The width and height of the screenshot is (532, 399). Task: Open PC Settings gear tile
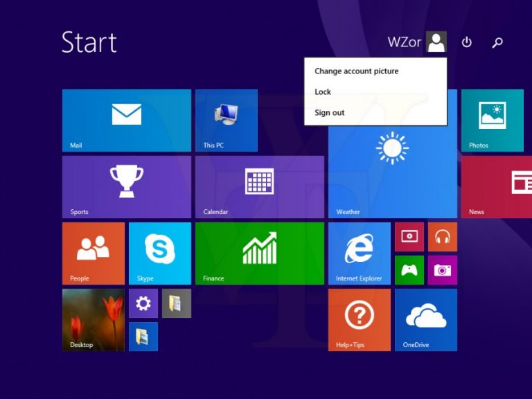143,303
